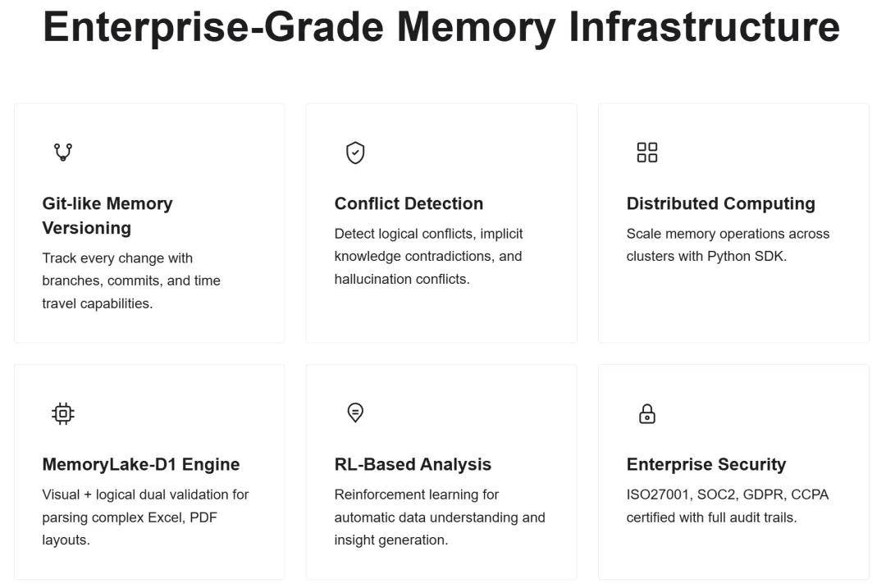Click the git branch icon
The image size is (886, 588).
click(63, 153)
